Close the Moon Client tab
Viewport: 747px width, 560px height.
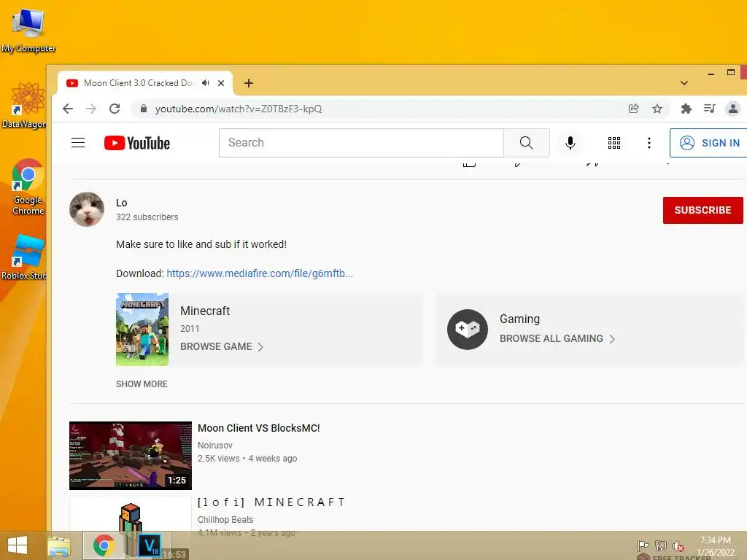[221, 83]
